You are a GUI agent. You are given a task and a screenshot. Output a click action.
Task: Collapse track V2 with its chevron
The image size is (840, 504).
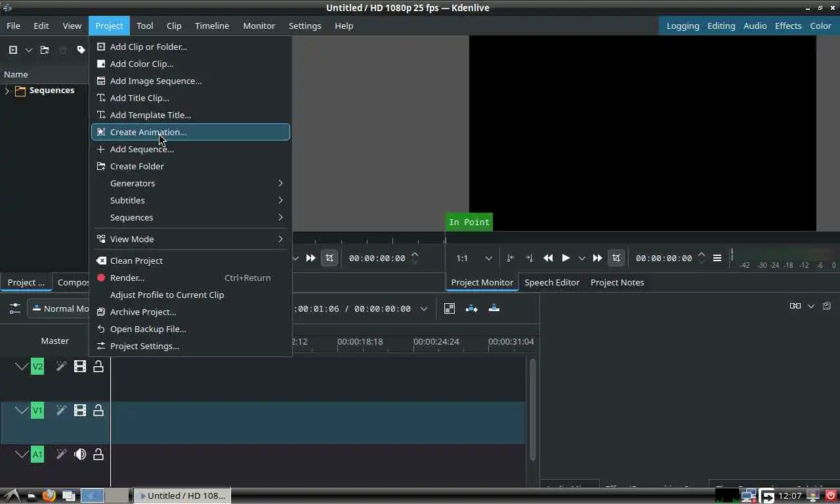coord(22,366)
